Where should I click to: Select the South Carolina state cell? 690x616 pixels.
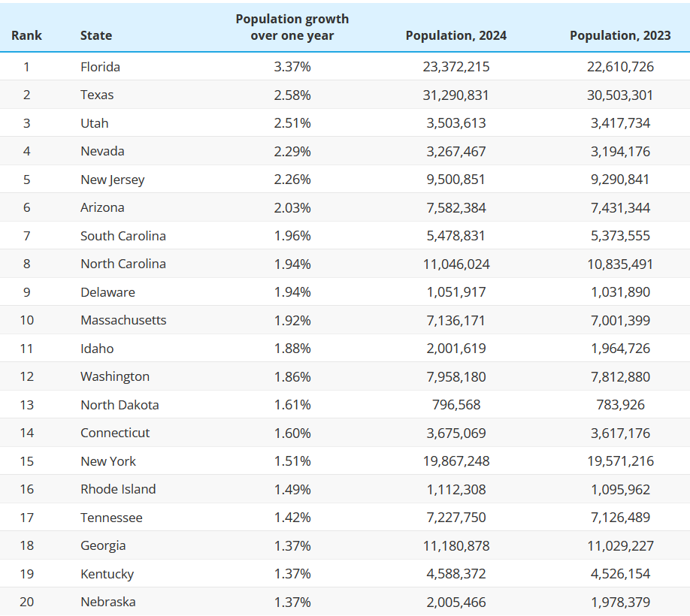coord(123,236)
